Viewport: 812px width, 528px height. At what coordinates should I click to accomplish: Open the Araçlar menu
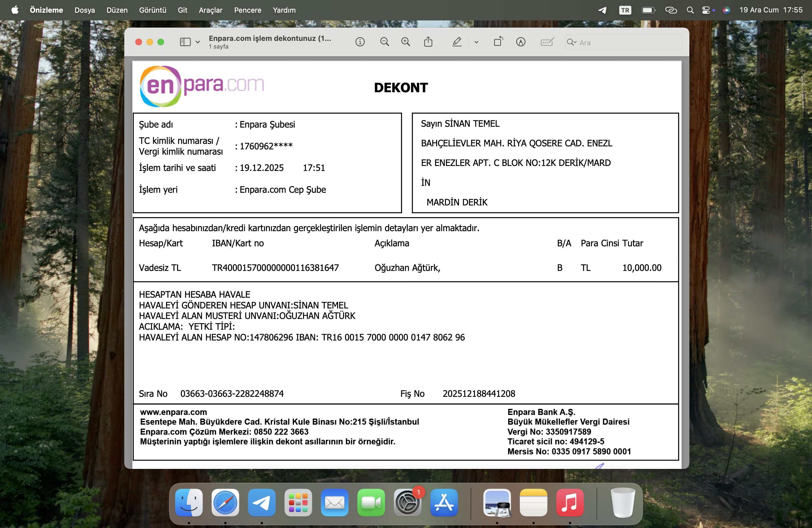(x=210, y=10)
